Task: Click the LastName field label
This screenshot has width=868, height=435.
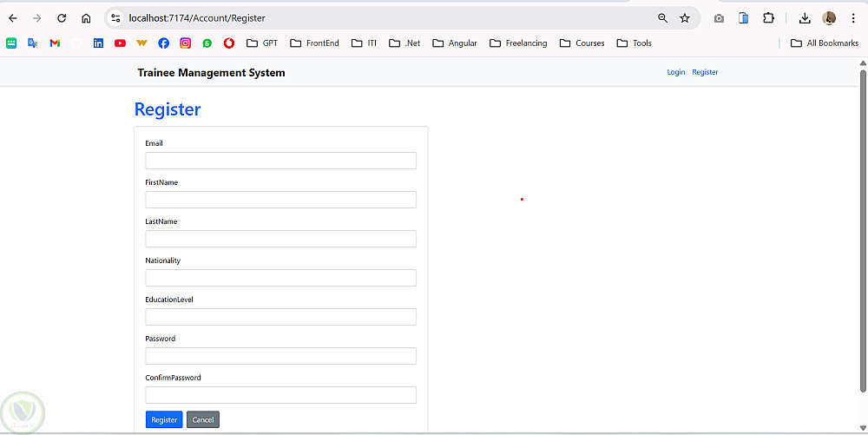Action: [161, 221]
